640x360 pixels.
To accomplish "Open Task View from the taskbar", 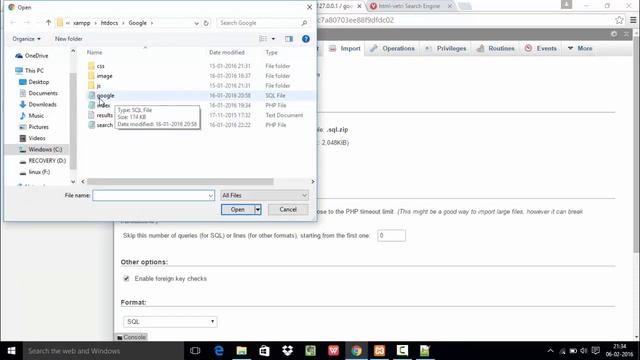I will (x=195, y=351).
